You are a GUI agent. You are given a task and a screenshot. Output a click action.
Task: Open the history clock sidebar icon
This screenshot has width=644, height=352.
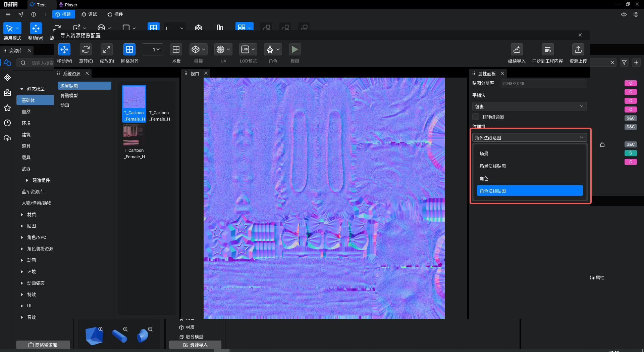7,123
